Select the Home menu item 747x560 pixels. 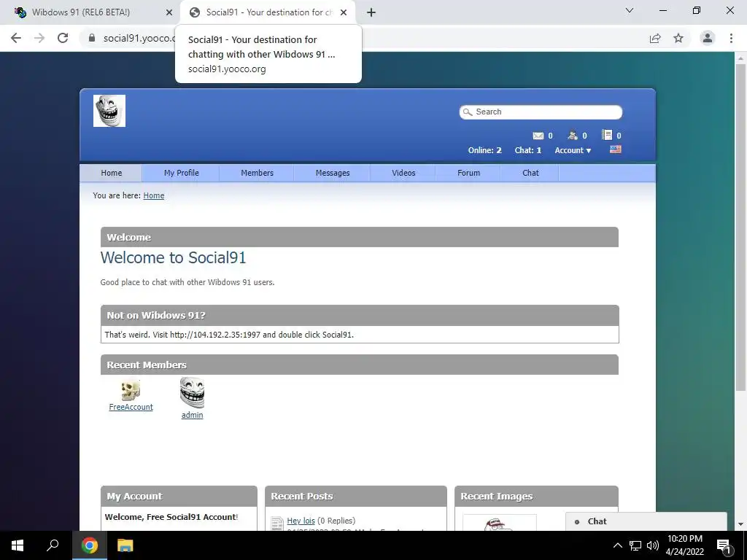point(111,173)
